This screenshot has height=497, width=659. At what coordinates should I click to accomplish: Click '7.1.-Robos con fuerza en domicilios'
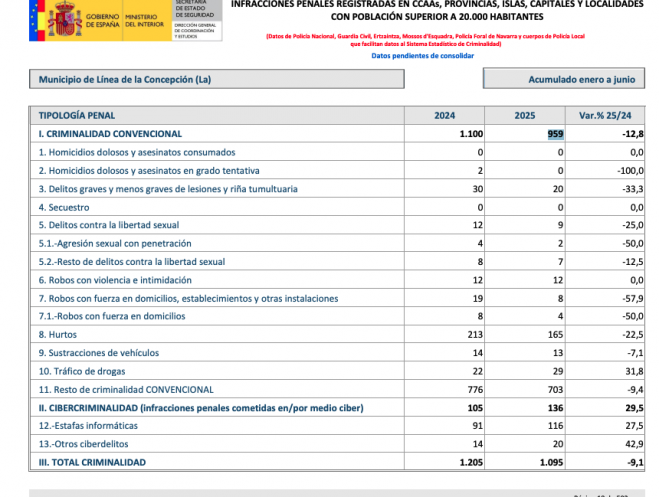(x=112, y=316)
